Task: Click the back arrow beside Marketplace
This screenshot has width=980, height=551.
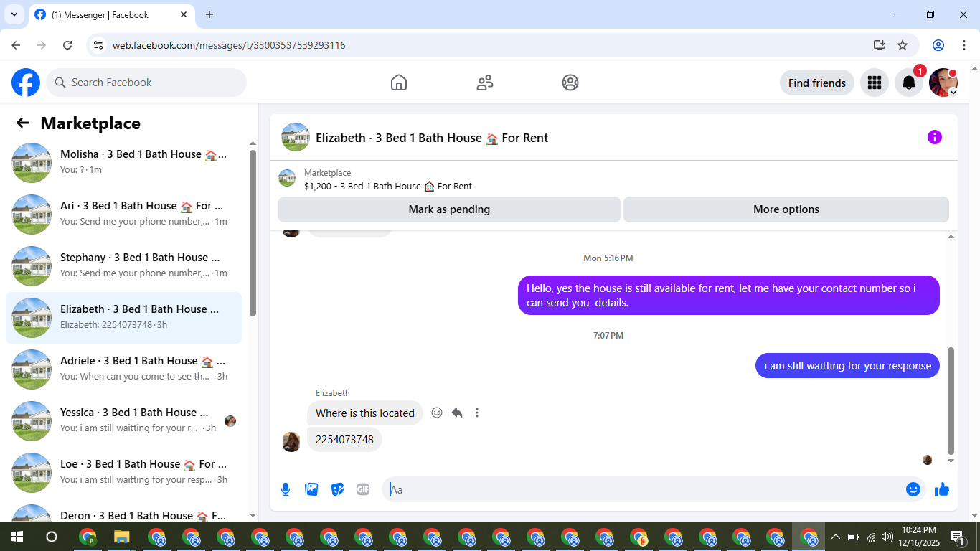Action: [23, 123]
